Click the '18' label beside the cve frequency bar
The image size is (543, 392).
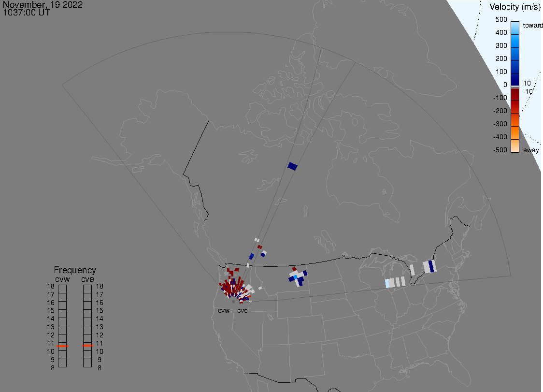[x=100, y=287]
